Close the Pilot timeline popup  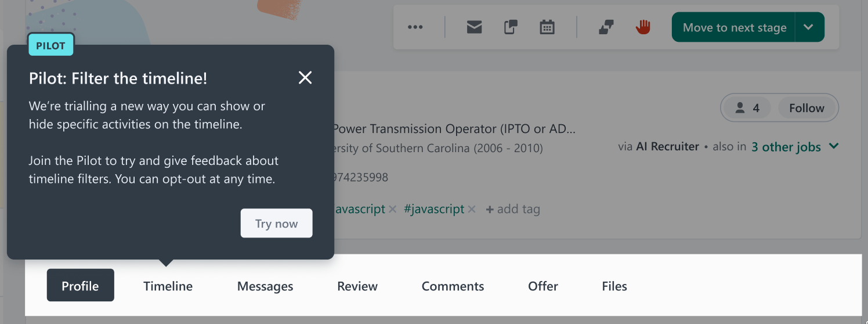point(305,78)
